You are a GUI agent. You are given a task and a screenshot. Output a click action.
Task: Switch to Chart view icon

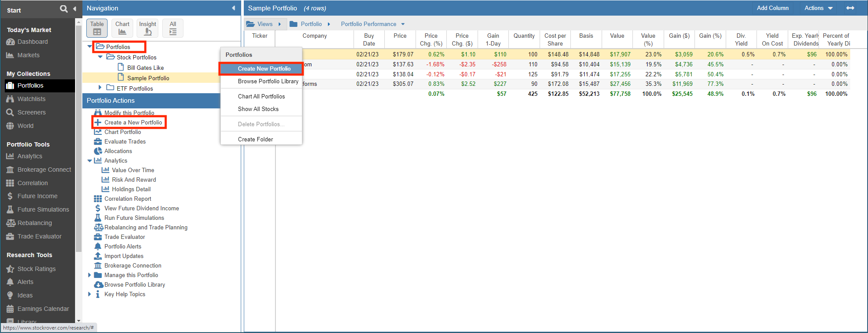pyautogui.click(x=122, y=28)
